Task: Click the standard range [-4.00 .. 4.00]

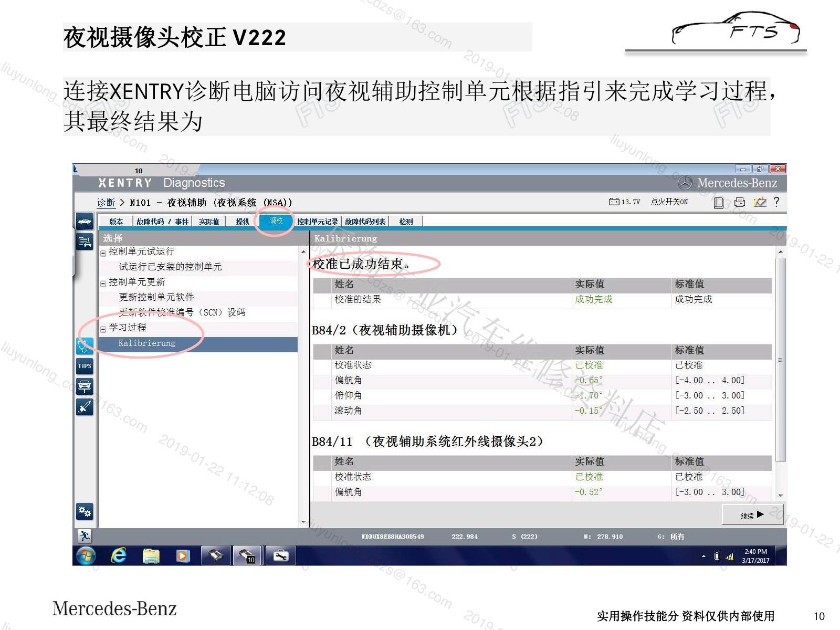Action: tap(710, 380)
